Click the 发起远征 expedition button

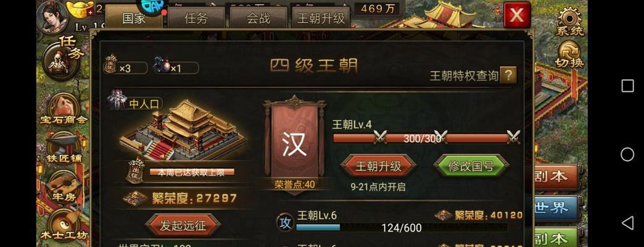pyautogui.click(x=183, y=225)
